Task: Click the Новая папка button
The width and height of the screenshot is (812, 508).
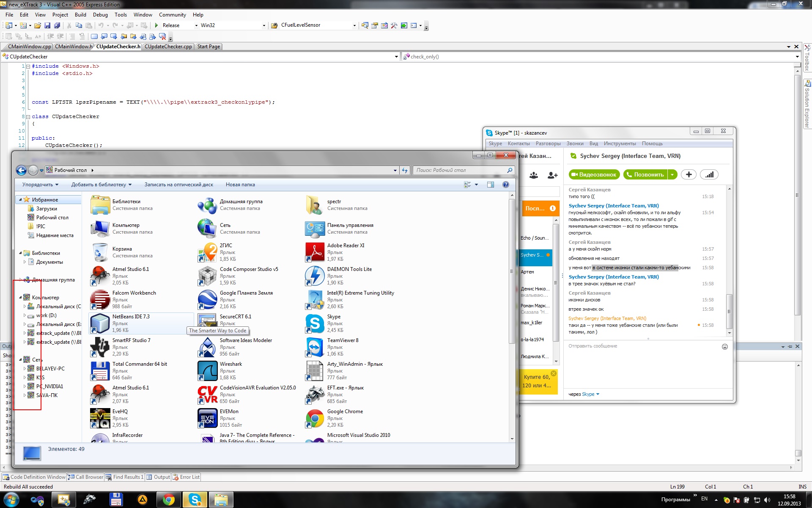Action: click(x=240, y=185)
